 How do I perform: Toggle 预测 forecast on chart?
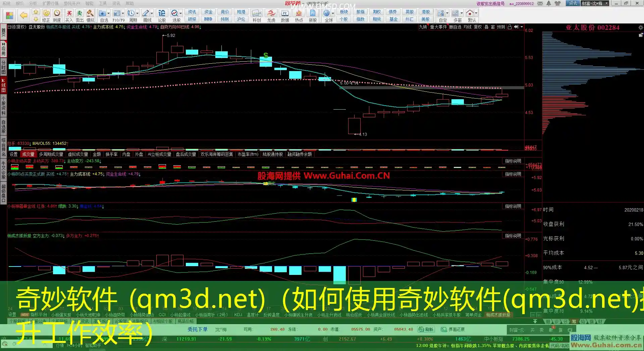(501, 27)
